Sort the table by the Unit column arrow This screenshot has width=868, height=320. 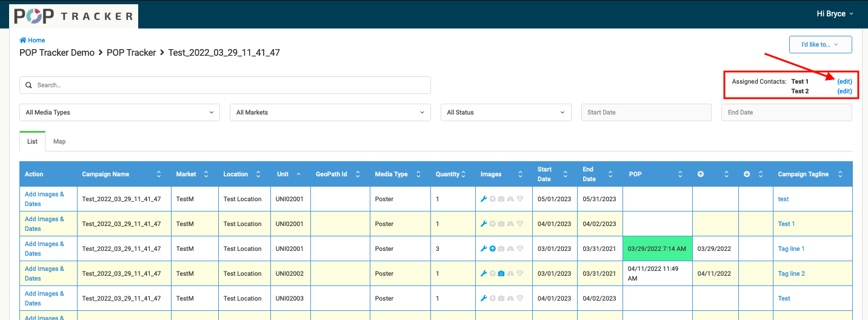pos(298,174)
